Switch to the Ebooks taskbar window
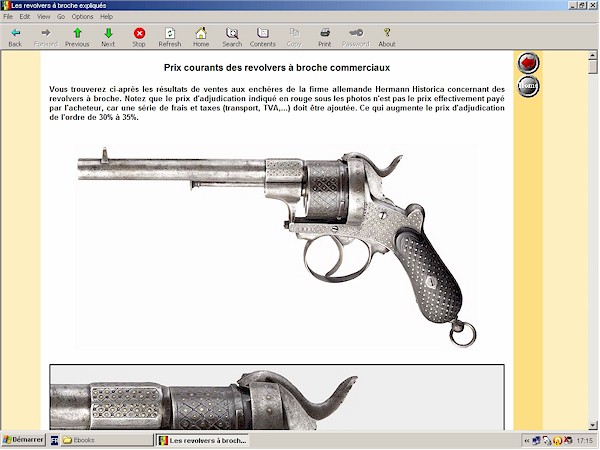This screenshot has height=450, width=600. coord(106,440)
